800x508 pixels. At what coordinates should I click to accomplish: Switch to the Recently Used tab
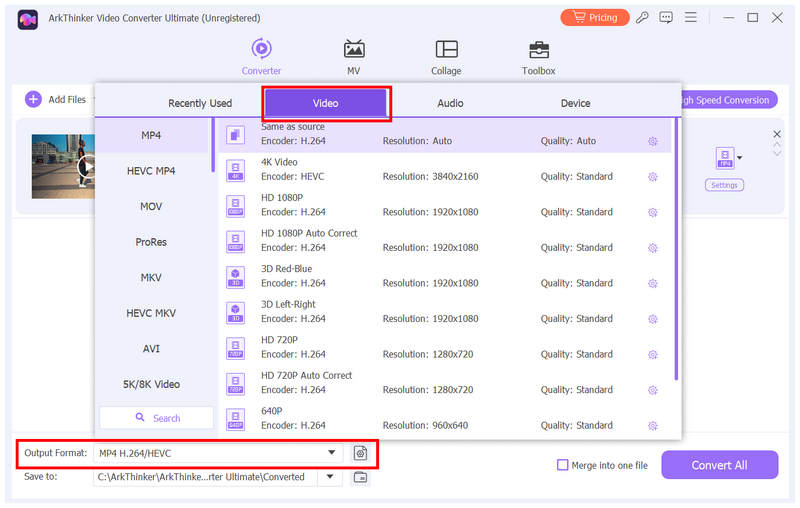(x=200, y=103)
